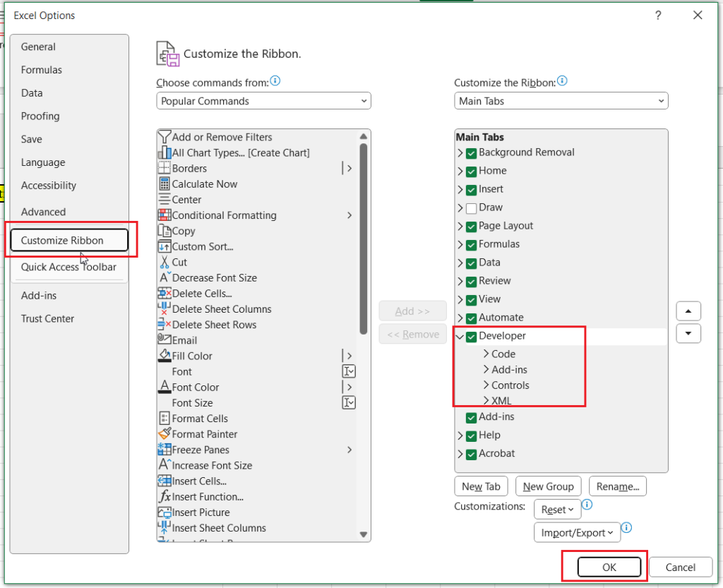The height and width of the screenshot is (588, 723).
Task: Select the Calculate Now calculator icon
Action: (x=165, y=184)
